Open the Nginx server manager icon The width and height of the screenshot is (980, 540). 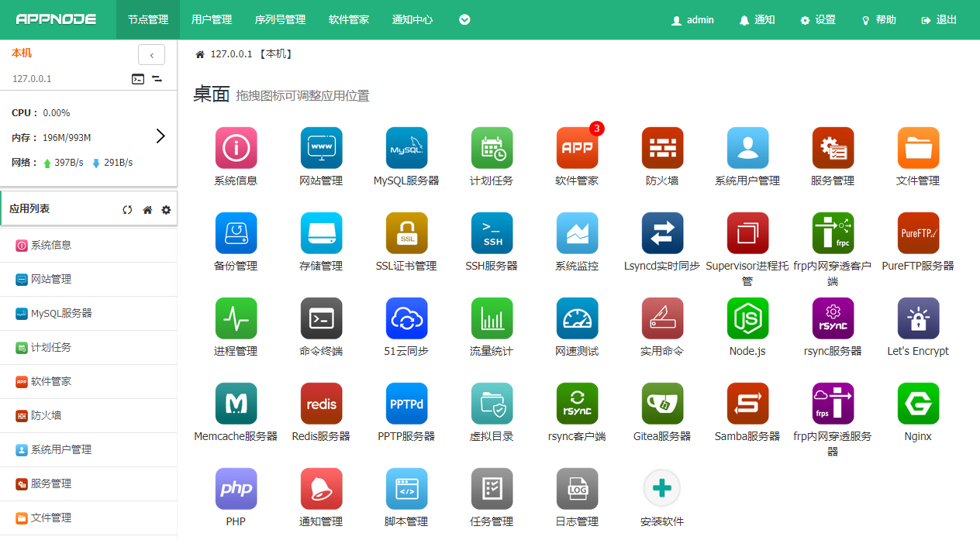coord(918,404)
